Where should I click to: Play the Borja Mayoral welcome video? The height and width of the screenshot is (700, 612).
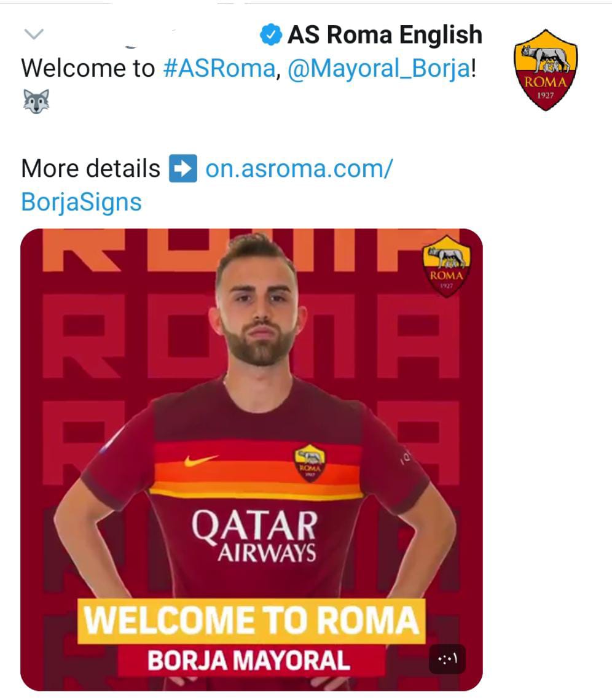click(x=251, y=460)
